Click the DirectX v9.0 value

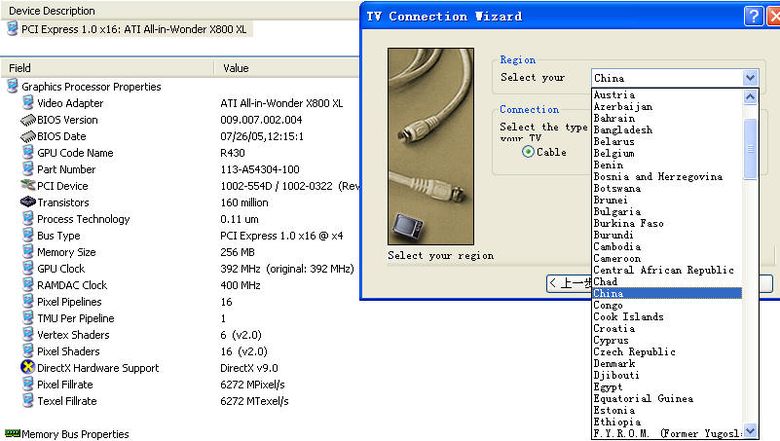pyautogui.click(x=249, y=368)
